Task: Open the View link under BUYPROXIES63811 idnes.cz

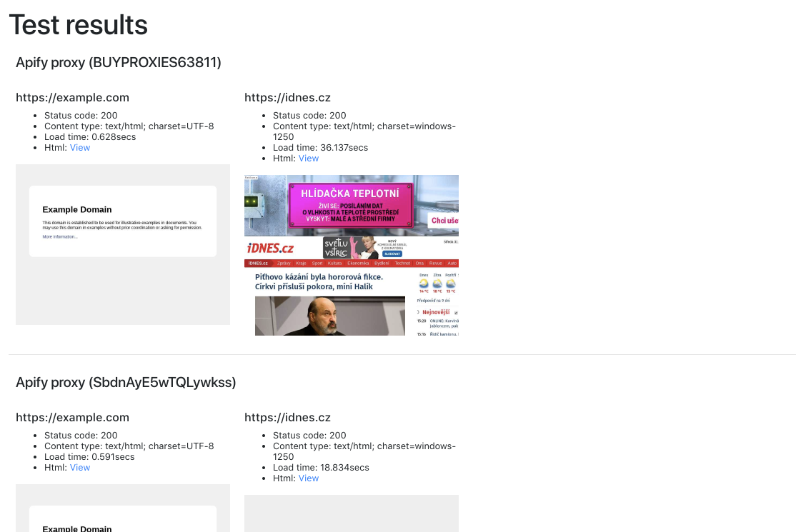Action: tap(309, 159)
